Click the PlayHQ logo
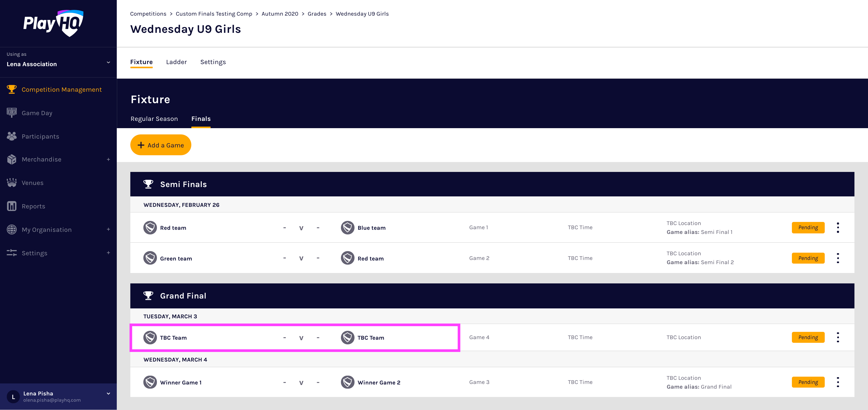 click(53, 23)
